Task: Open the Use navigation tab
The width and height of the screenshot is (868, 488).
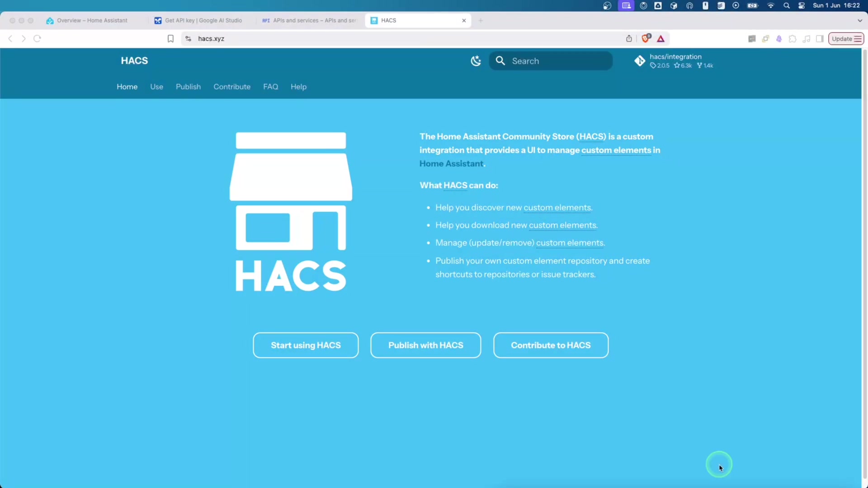Action: point(156,87)
